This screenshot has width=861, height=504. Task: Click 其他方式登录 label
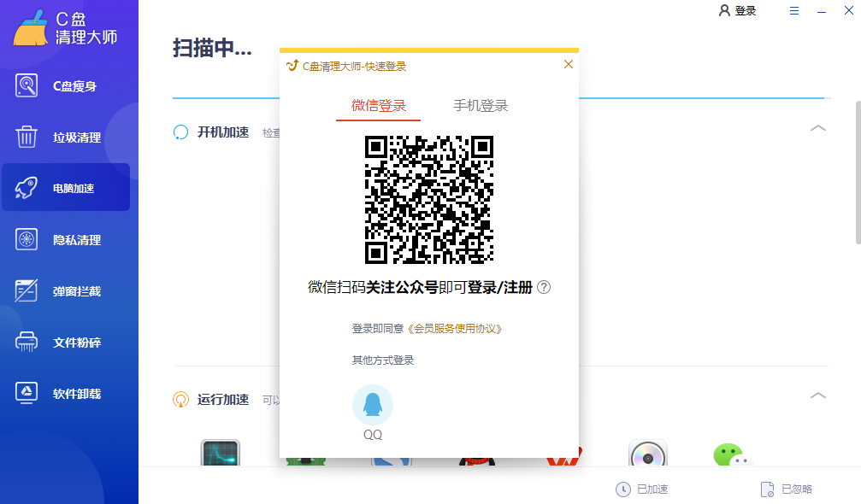tap(383, 360)
